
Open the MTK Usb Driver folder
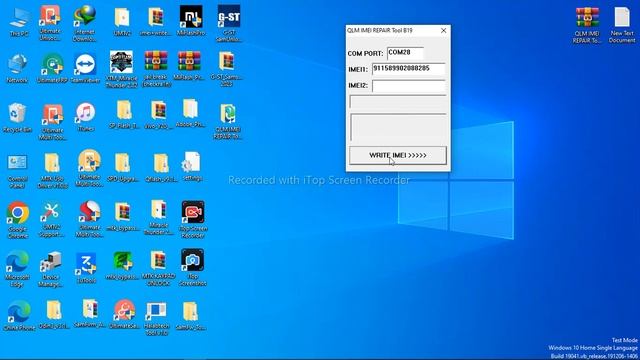[52, 171]
